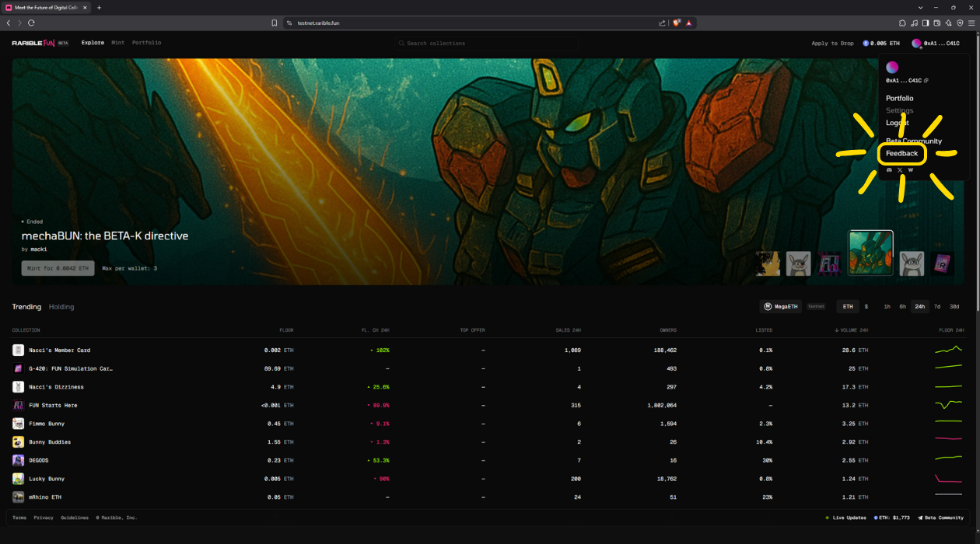Open the 0xA1...C41C account menu
The width and height of the screenshot is (980, 544).
[935, 44]
